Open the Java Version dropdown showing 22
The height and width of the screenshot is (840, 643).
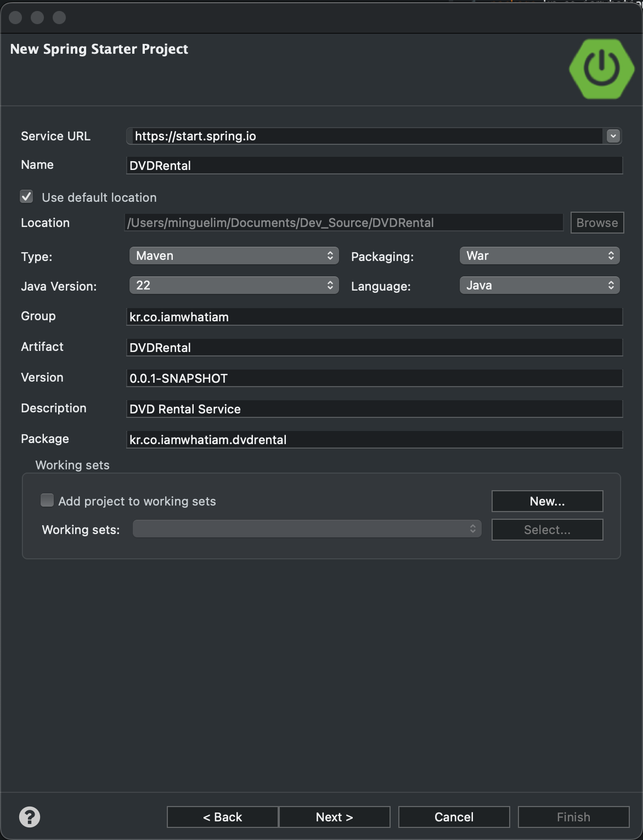coord(234,285)
